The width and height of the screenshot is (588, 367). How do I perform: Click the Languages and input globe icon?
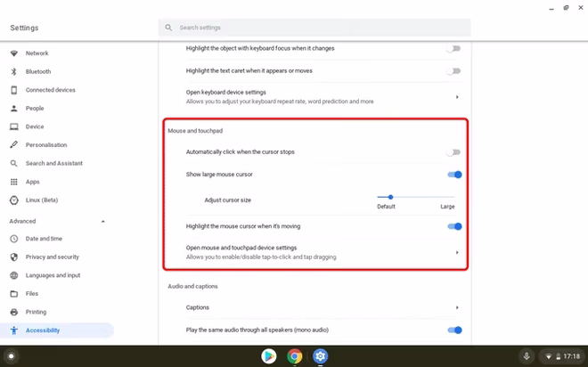tap(14, 275)
